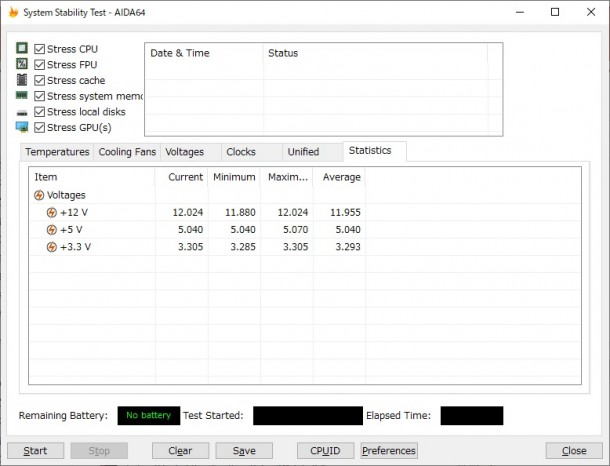The width and height of the screenshot is (610, 466).
Task: Click the Date & Time column header
Action: pos(204,53)
